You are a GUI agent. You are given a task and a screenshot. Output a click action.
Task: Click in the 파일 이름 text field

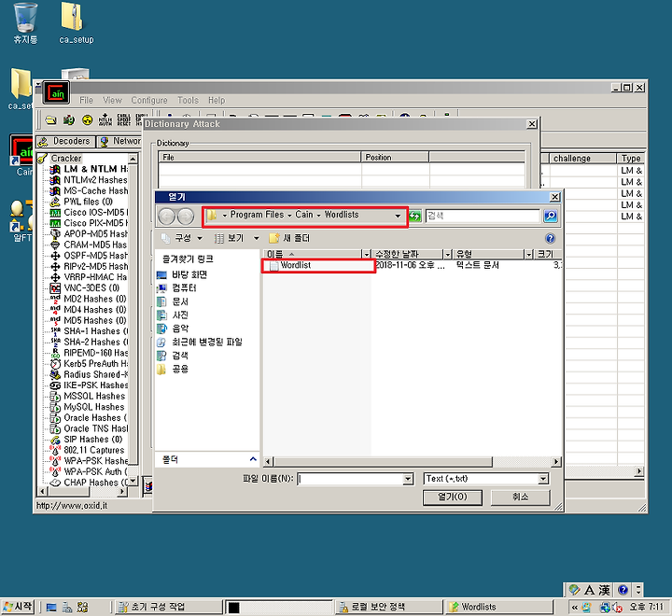[351, 479]
